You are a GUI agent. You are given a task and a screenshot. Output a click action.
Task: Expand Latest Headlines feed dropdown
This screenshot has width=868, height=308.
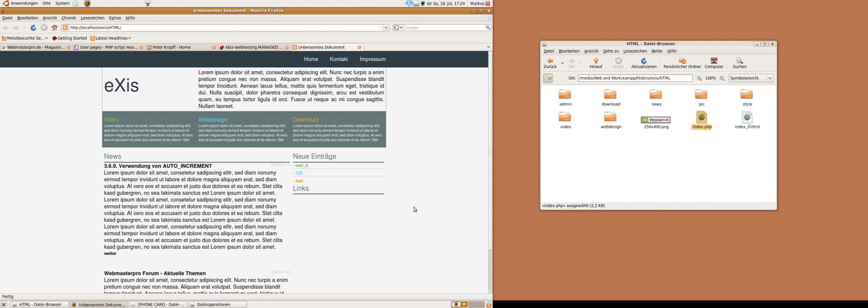[x=111, y=38]
